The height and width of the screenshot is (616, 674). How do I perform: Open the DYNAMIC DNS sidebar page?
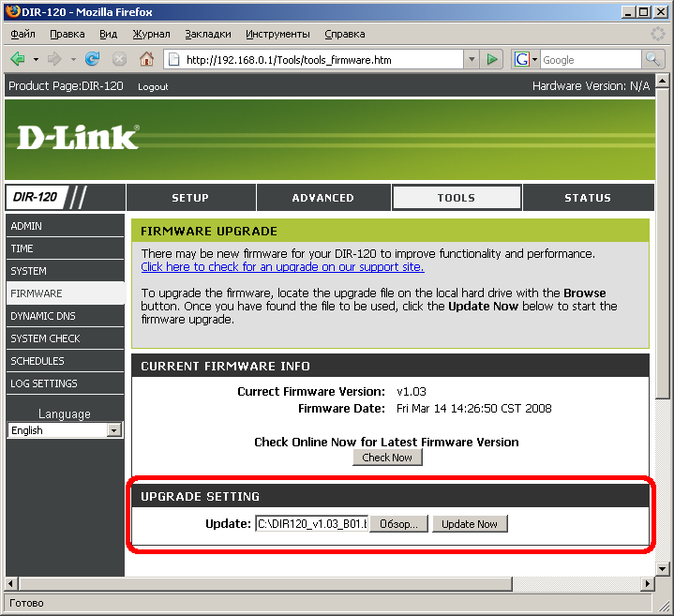tap(65, 316)
